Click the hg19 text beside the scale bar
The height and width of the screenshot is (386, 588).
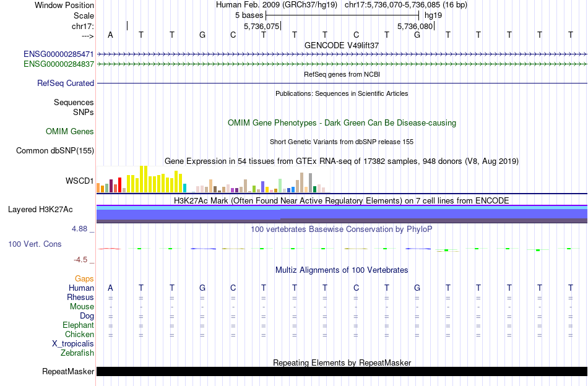pos(433,15)
